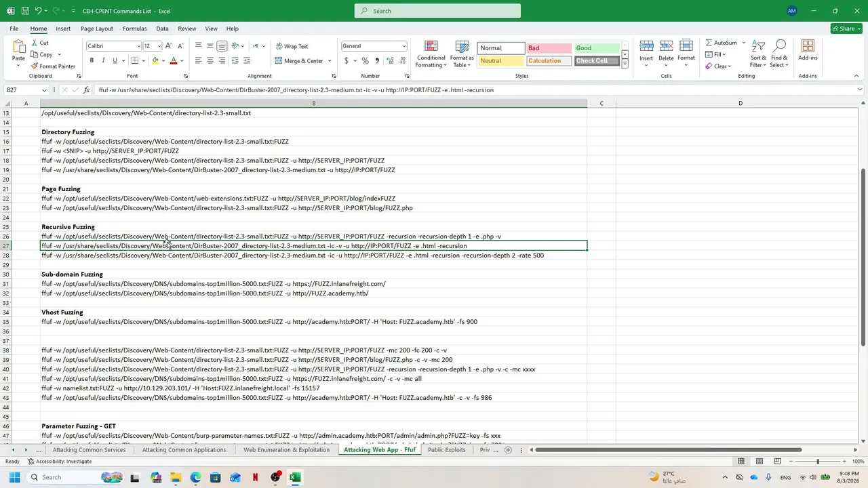Open the Name Box dropdown arrow
The image size is (868, 488).
click(44, 90)
